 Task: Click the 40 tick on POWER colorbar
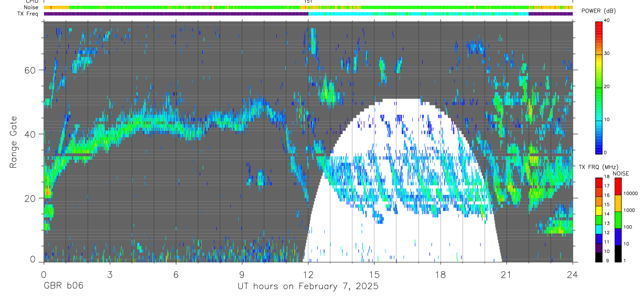click(607, 20)
